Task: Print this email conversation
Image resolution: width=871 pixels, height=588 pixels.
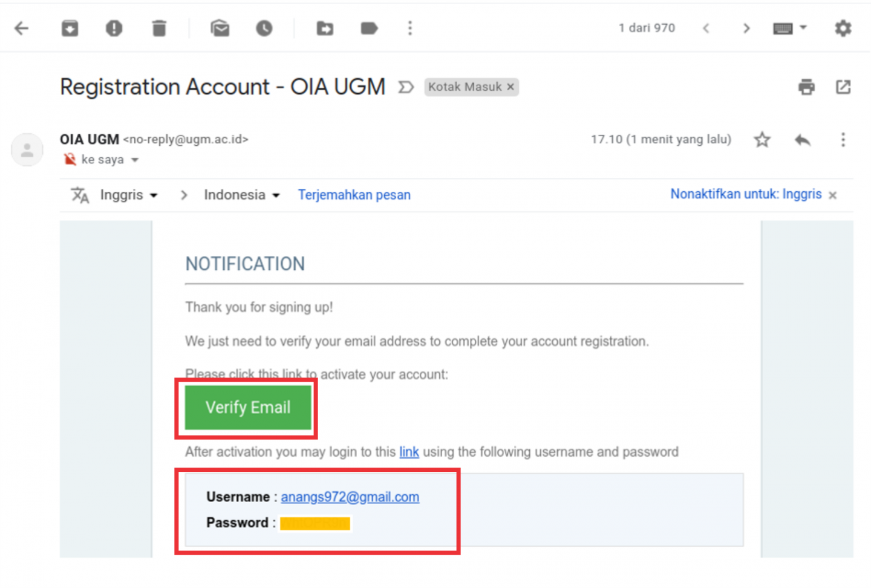Action: click(x=806, y=87)
